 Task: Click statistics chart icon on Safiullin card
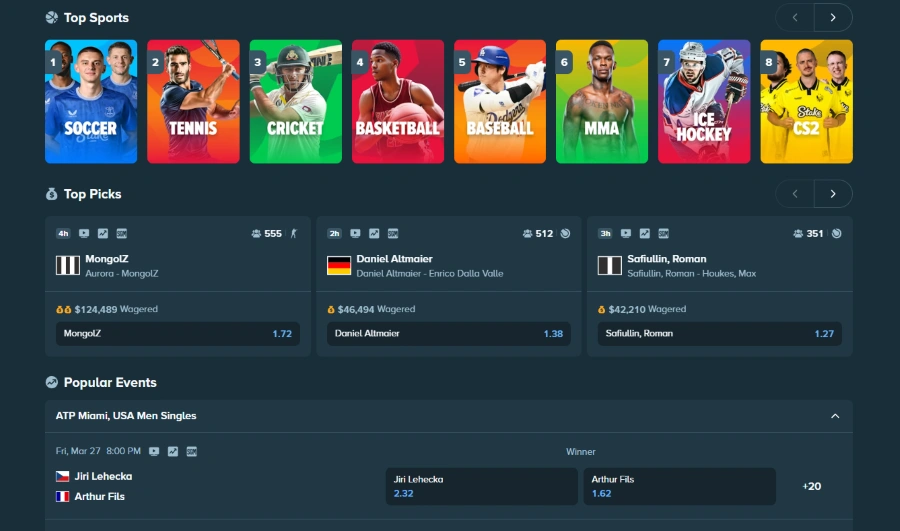(x=645, y=234)
